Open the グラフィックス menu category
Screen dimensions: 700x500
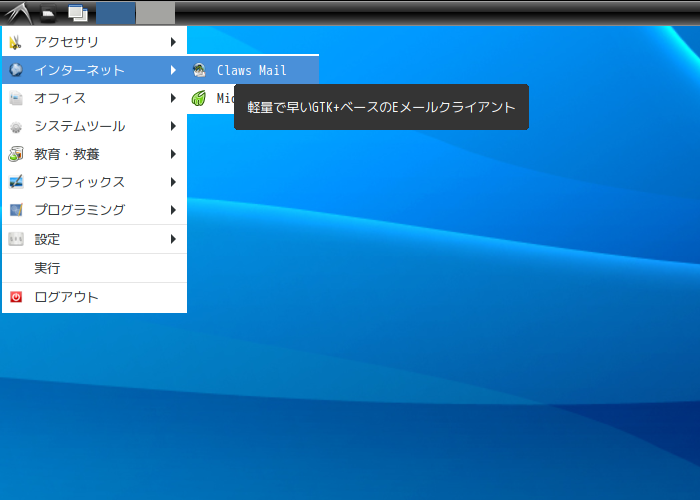point(94,182)
